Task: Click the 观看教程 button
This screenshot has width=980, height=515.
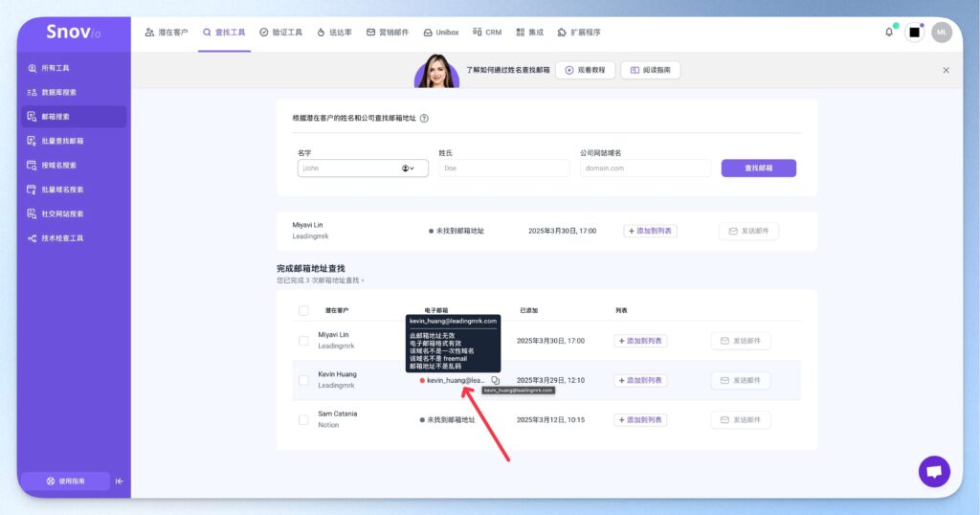Action: [585, 70]
